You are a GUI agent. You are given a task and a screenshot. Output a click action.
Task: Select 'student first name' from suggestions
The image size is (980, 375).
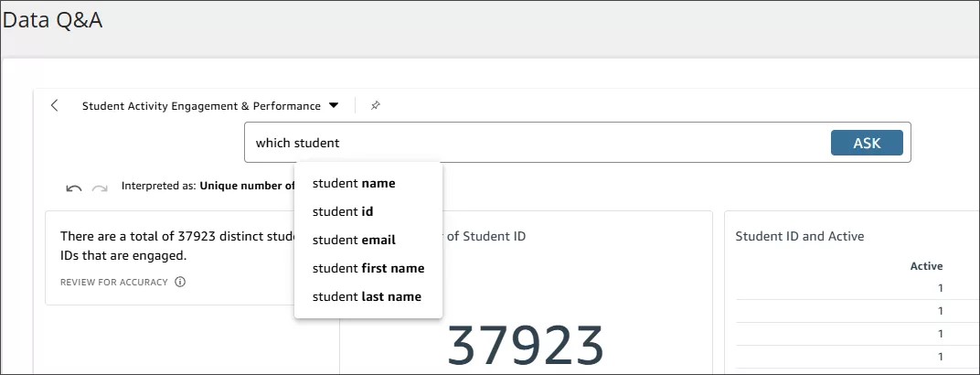pos(367,268)
